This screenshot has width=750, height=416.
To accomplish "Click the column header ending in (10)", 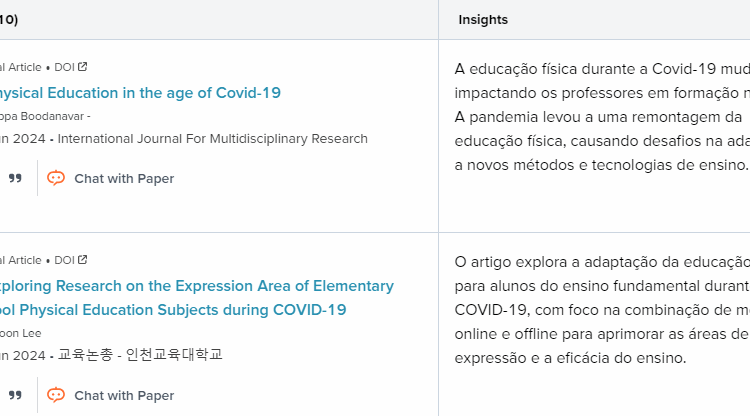I will [9, 19].
